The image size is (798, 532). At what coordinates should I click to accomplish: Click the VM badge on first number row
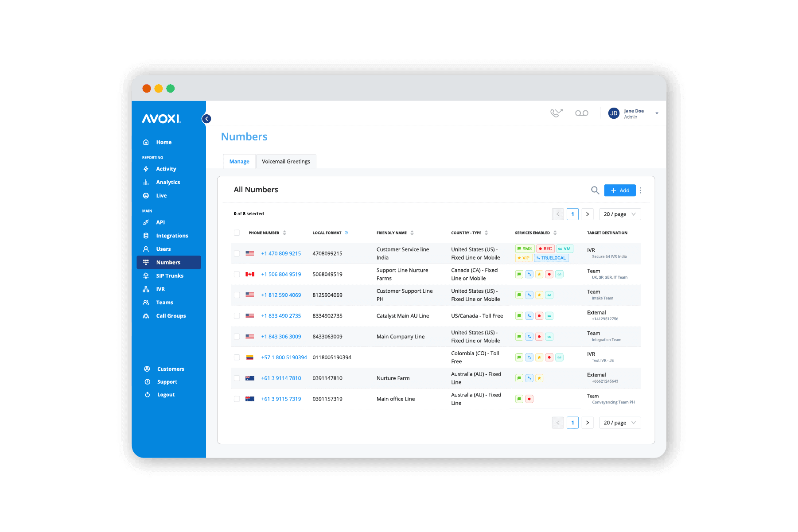click(x=564, y=249)
